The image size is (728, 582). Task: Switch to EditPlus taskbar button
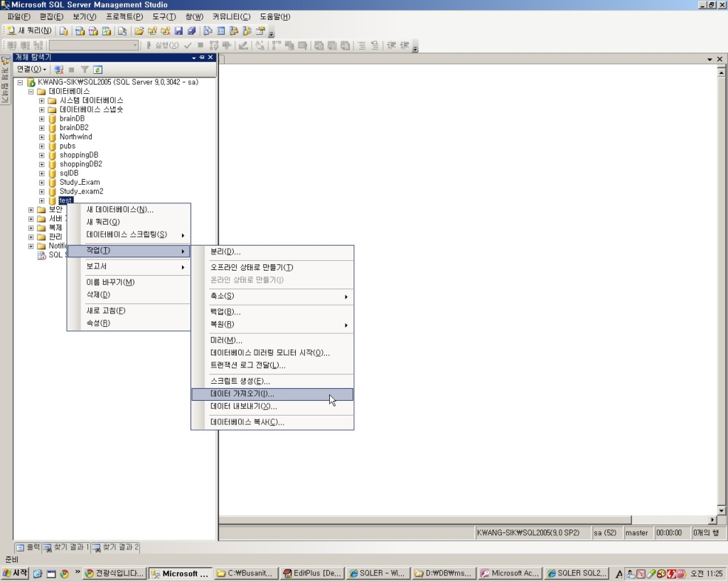312,573
